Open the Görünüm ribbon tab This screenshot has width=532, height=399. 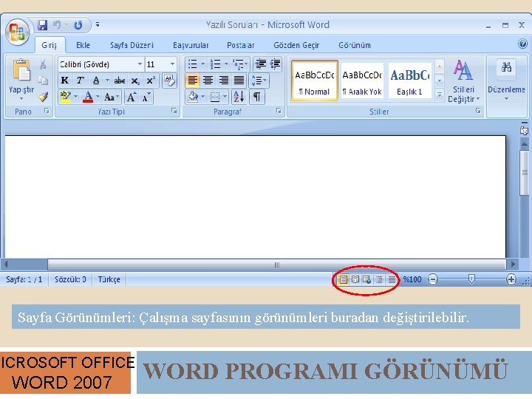[355, 45]
